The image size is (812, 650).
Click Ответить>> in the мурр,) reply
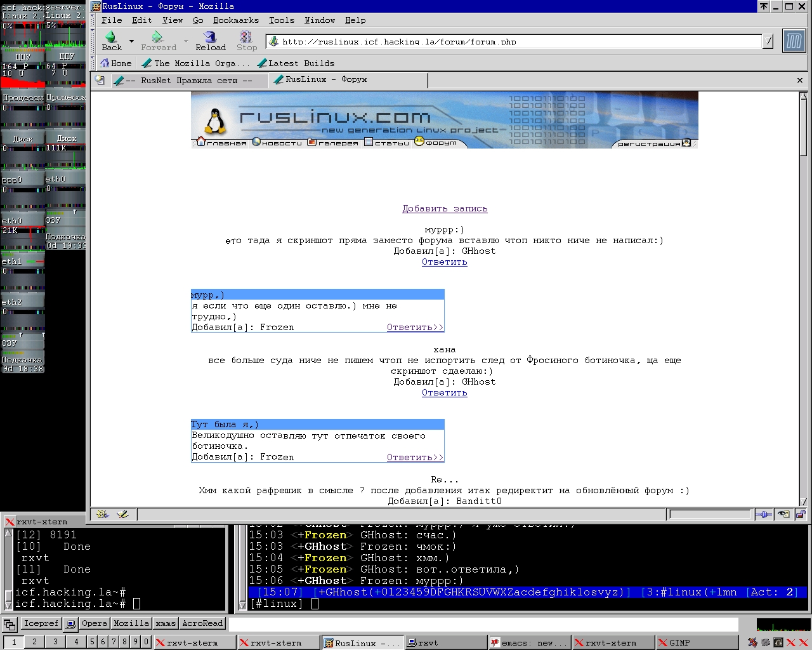(415, 328)
